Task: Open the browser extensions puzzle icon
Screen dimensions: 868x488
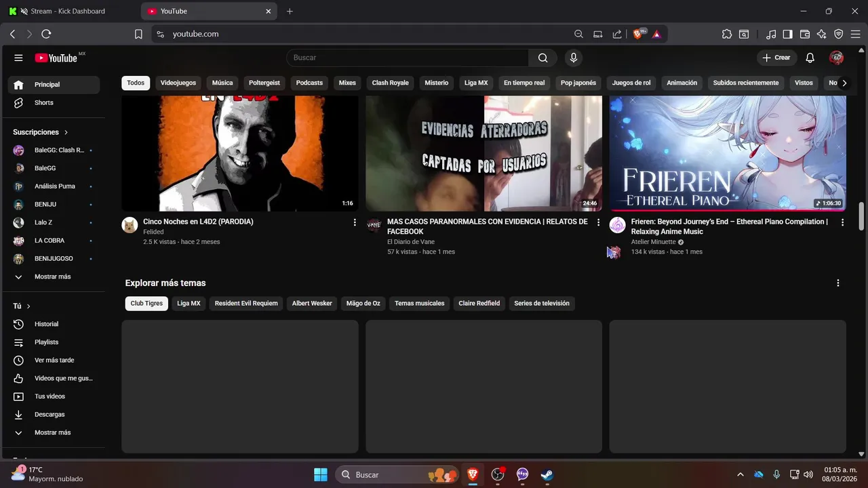Action: tap(727, 34)
